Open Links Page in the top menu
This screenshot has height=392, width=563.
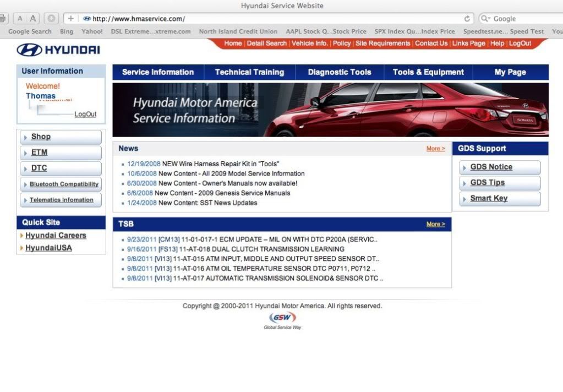click(468, 43)
